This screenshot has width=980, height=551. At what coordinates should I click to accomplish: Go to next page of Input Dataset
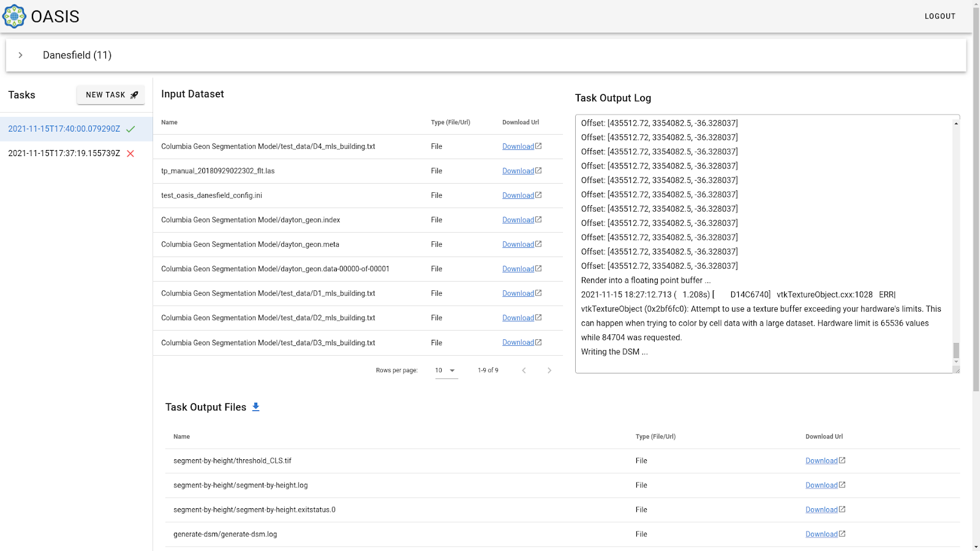549,370
